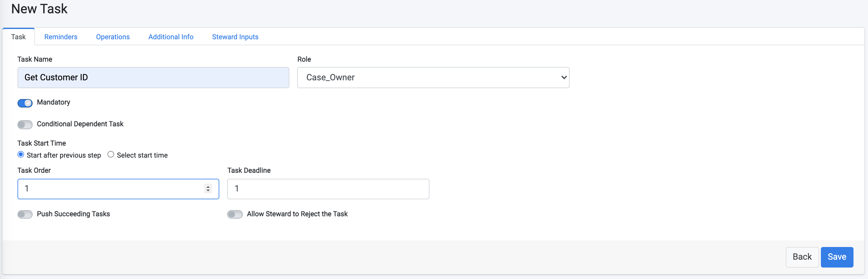Open the Steward Inputs tab
Viewport: 868px width, 279px height.
(x=235, y=37)
